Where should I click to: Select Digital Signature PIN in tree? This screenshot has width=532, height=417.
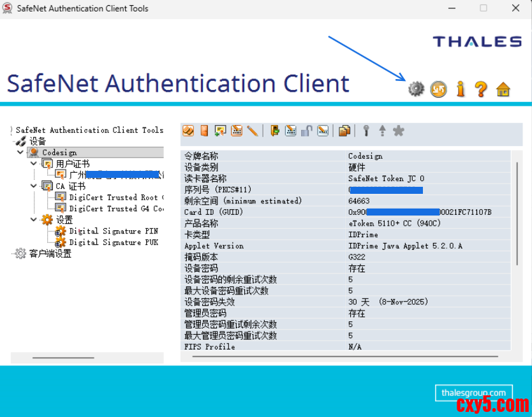(x=113, y=231)
